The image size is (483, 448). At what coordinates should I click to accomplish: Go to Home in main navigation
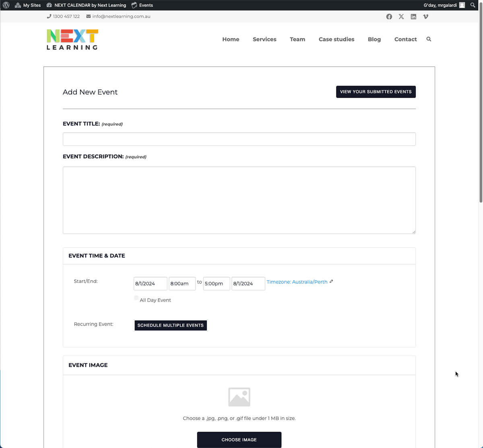tap(231, 39)
